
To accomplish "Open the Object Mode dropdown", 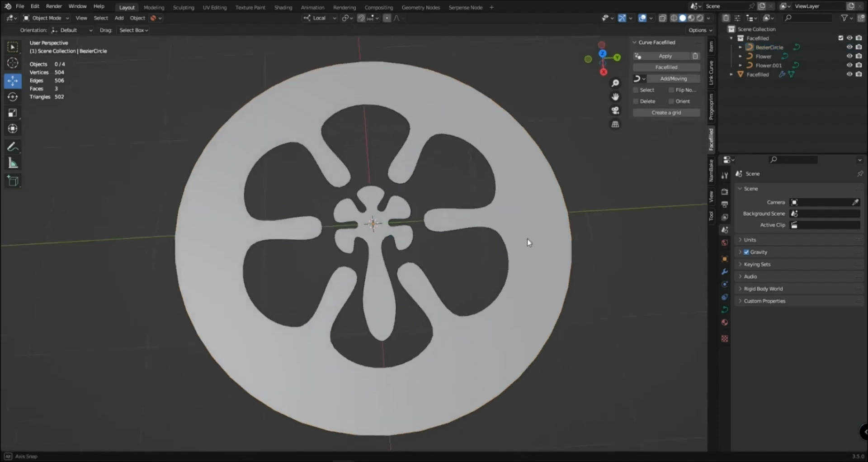I will 45,18.
